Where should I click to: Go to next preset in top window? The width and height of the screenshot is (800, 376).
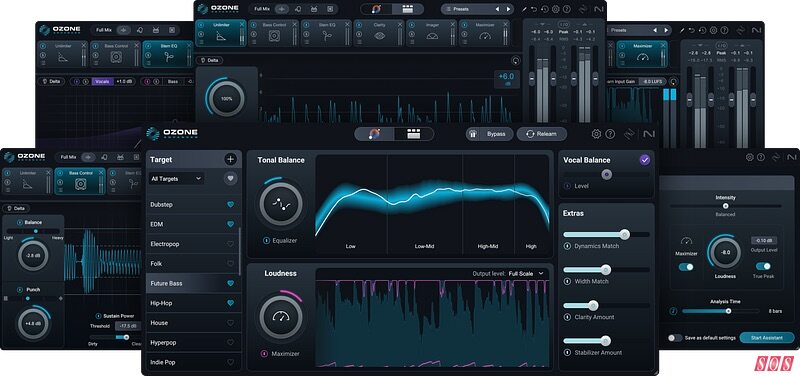click(508, 9)
